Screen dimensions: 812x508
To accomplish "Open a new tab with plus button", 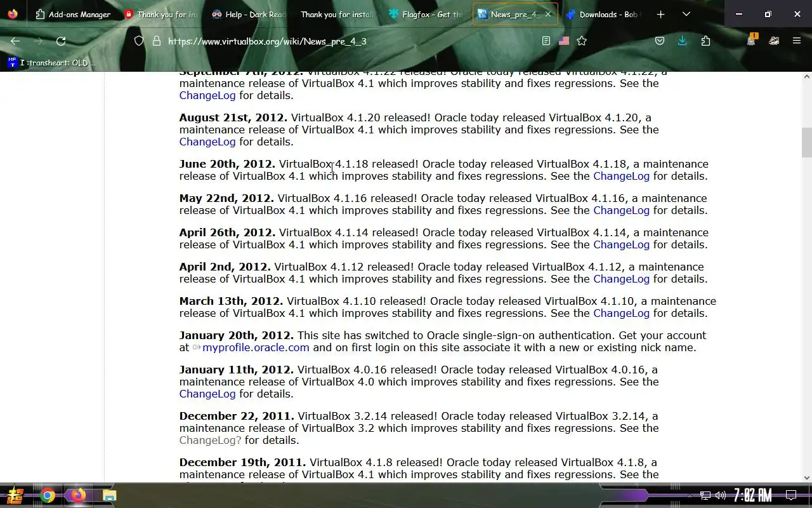I will (660, 14).
